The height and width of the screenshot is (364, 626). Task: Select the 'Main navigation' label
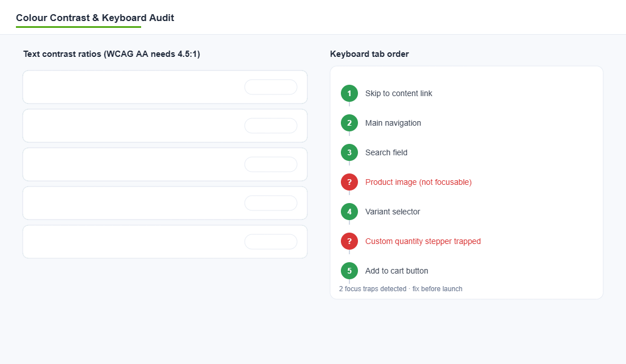[393, 123]
